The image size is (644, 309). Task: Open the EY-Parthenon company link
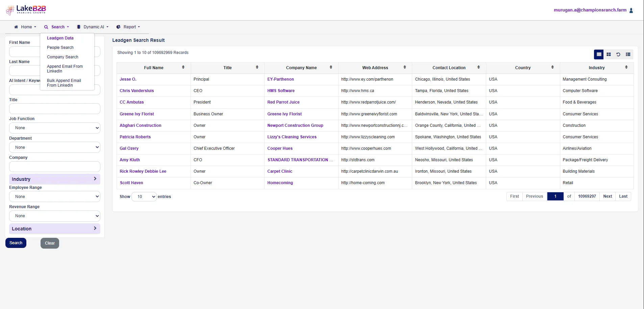click(x=280, y=79)
